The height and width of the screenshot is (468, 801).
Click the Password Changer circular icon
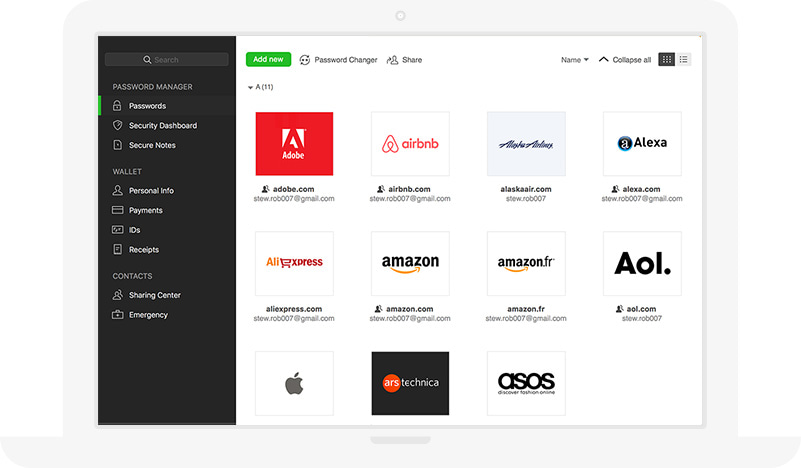pos(304,60)
